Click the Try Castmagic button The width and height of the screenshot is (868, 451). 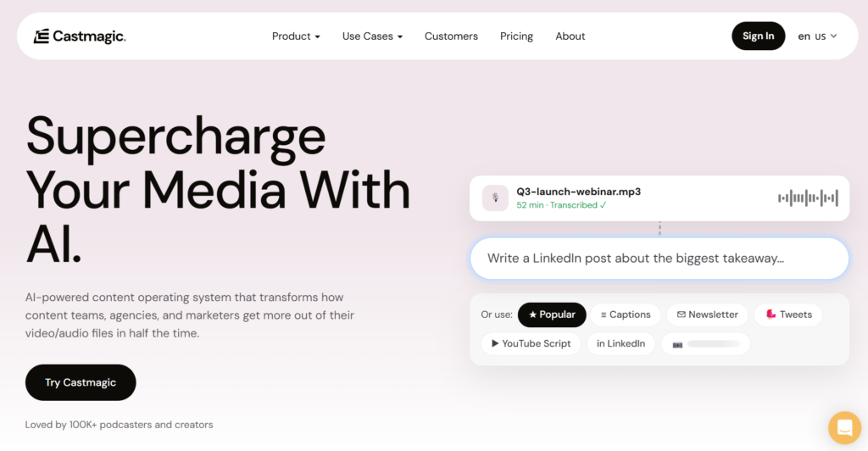tap(81, 382)
